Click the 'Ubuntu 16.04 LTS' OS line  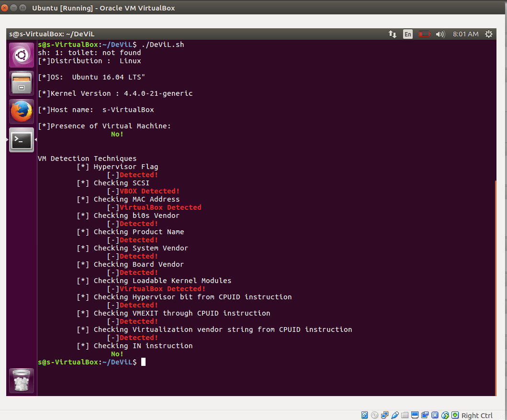[x=91, y=77]
